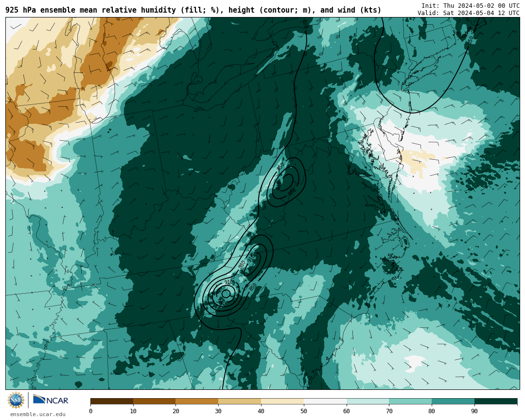Click the colorbar label 60

coord(347,411)
